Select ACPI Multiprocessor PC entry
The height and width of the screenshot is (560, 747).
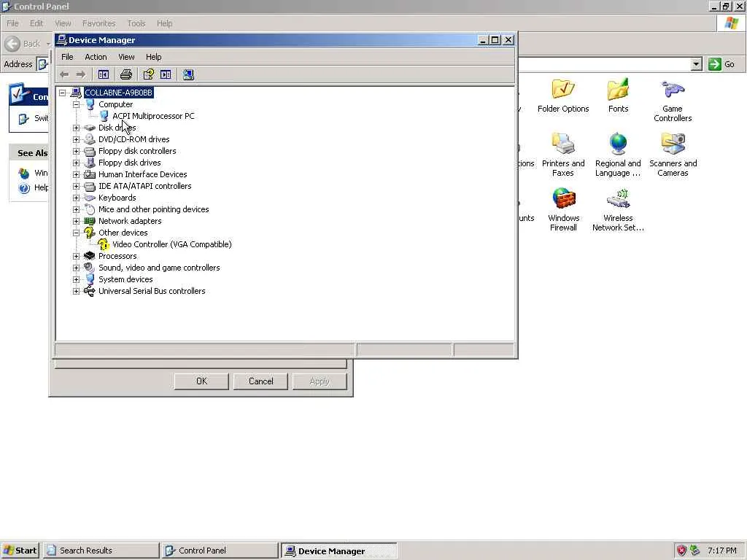coord(153,116)
